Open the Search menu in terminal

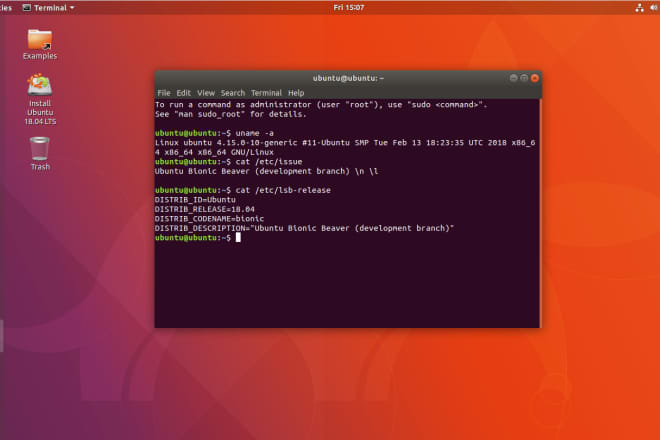click(233, 93)
